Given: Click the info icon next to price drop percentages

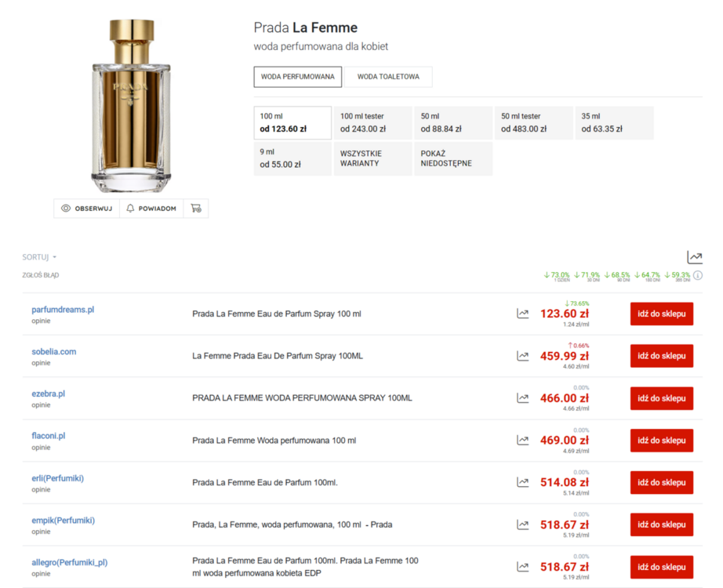Looking at the screenshot, I should (x=698, y=275).
